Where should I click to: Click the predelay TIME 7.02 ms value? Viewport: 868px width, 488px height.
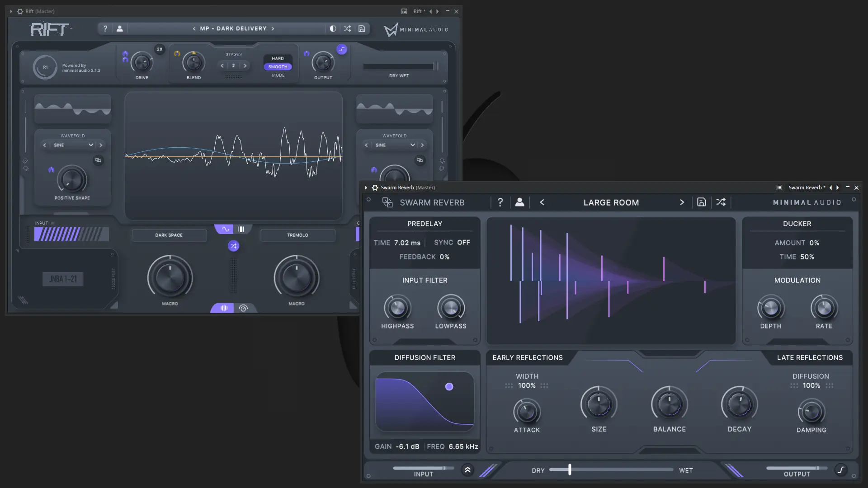point(407,243)
